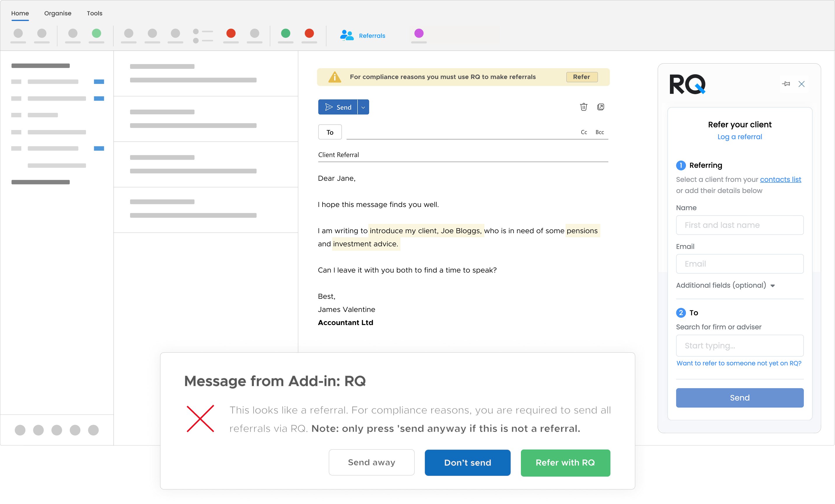Choose Refer with RQ in the dialog
The height and width of the screenshot is (504, 835).
click(565, 462)
